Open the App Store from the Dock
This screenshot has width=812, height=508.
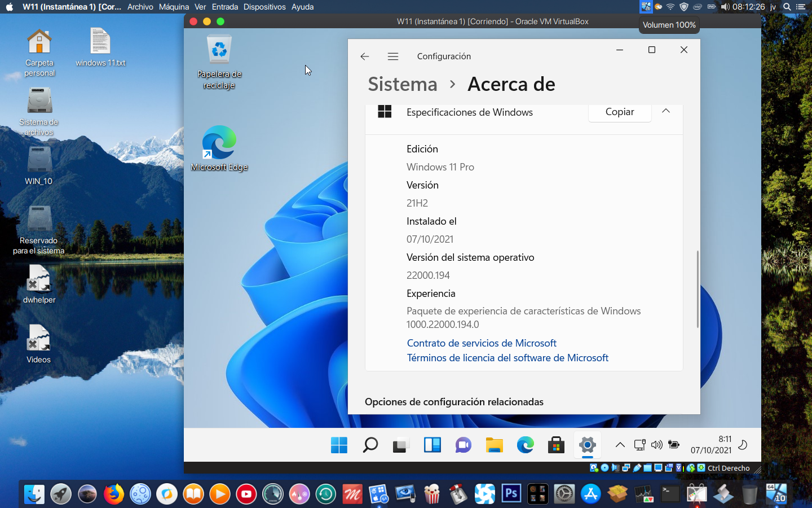(x=591, y=494)
